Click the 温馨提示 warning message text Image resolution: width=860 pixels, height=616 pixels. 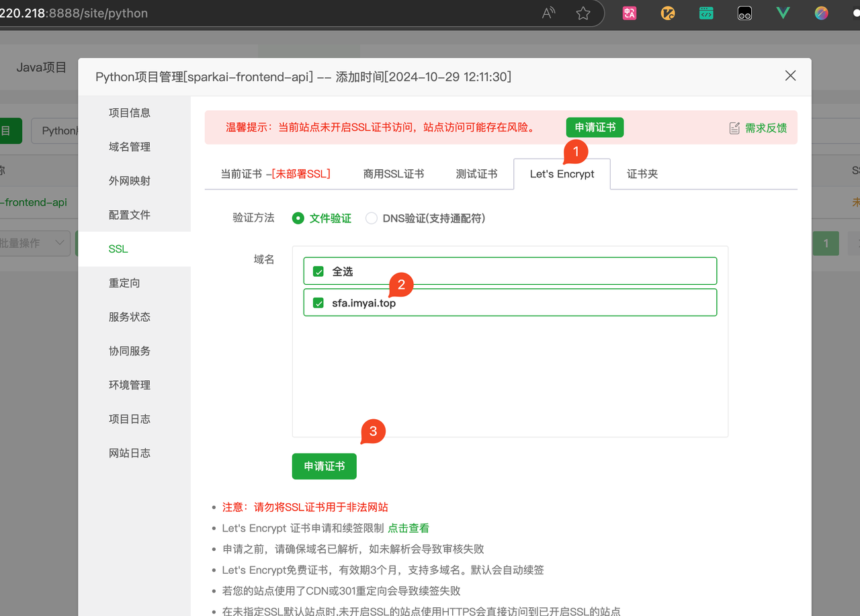[380, 128]
